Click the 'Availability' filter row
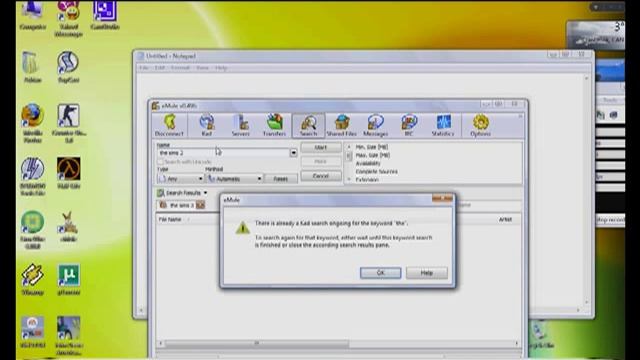This screenshot has width=640, height=360. click(368, 163)
